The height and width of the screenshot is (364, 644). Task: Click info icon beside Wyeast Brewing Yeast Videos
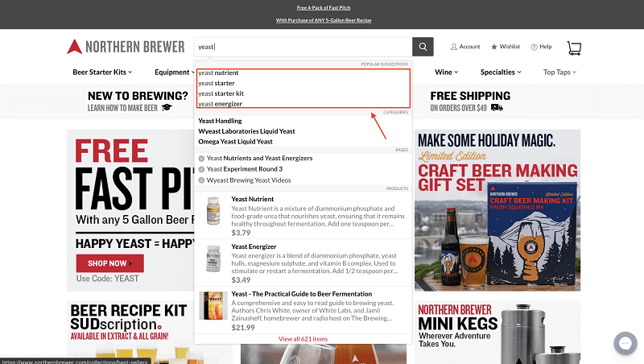tap(201, 180)
